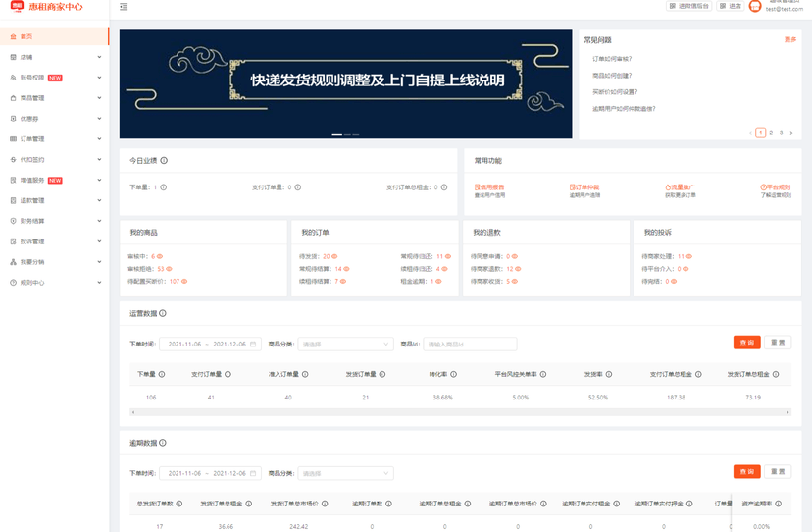The width and height of the screenshot is (812, 532).
Task: Expand the 账号权限 sidebar chevron
Action: [99, 78]
